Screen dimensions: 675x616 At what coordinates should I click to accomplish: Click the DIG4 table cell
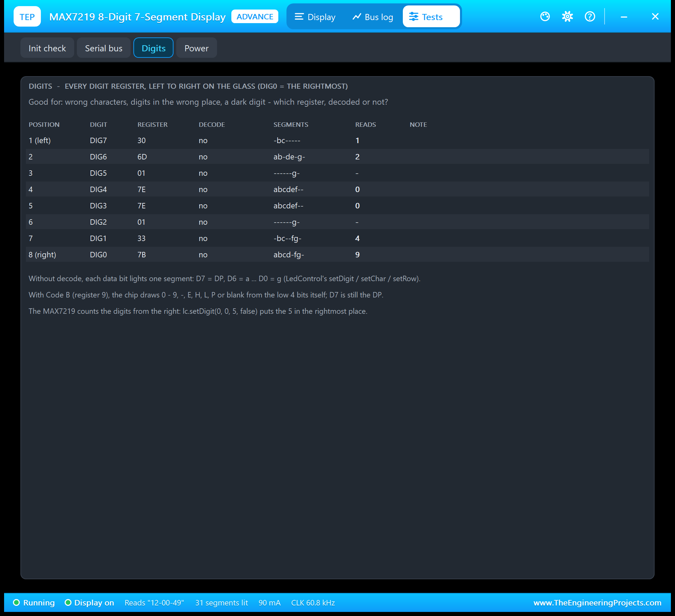point(98,189)
